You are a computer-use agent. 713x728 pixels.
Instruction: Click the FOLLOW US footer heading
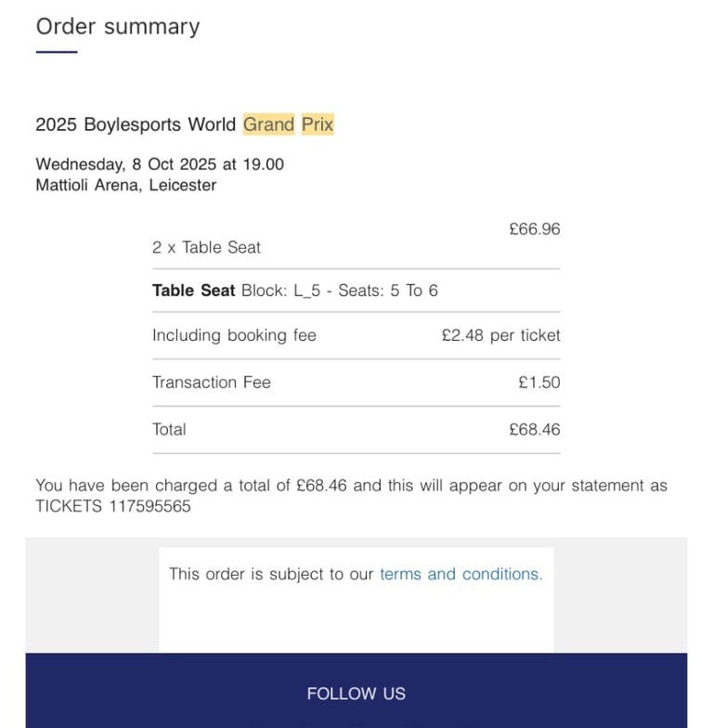click(x=356, y=694)
